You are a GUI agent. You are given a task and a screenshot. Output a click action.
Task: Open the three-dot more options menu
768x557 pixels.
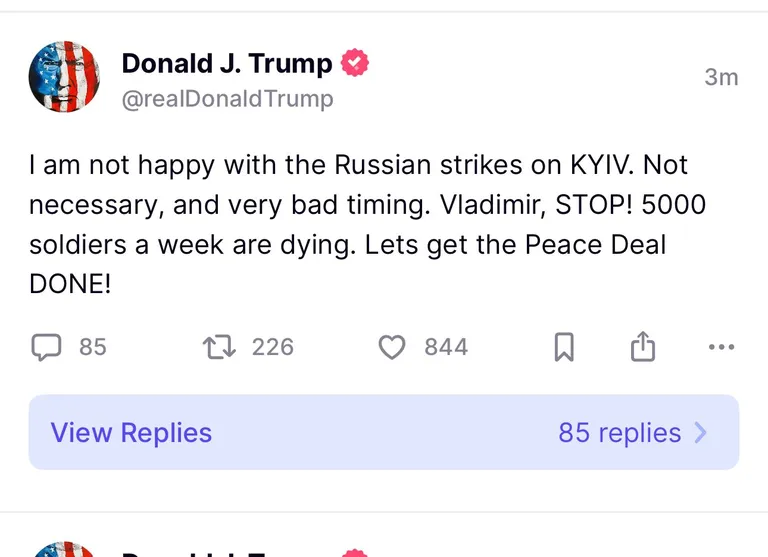[721, 347]
